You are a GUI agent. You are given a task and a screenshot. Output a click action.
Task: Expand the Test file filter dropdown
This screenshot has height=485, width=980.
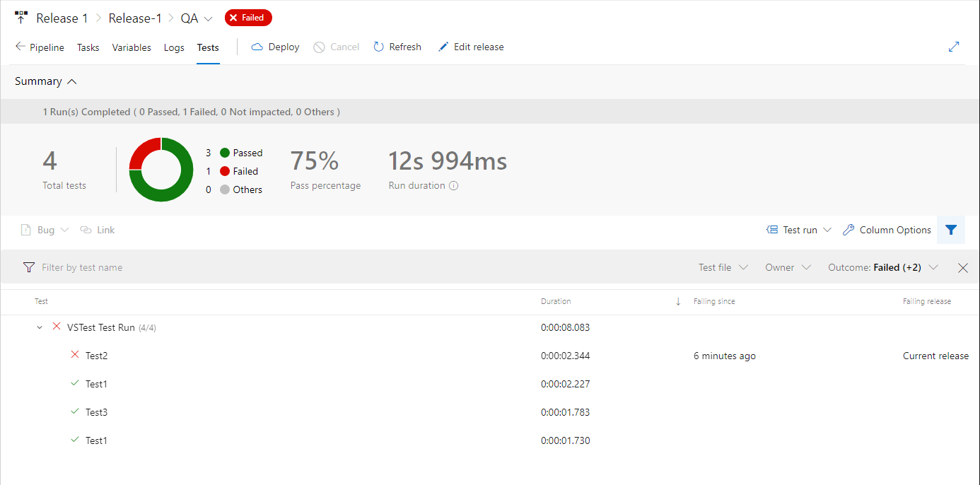point(723,267)
